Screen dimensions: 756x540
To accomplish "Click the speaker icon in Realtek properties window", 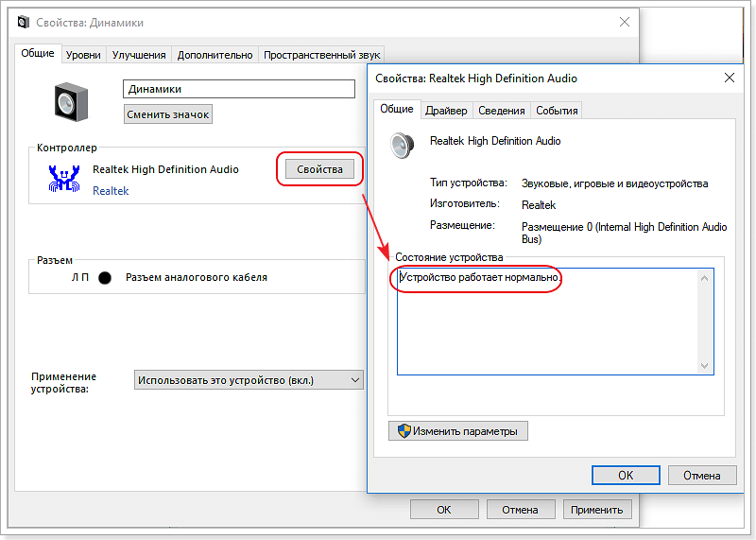I will click(403, 146).
